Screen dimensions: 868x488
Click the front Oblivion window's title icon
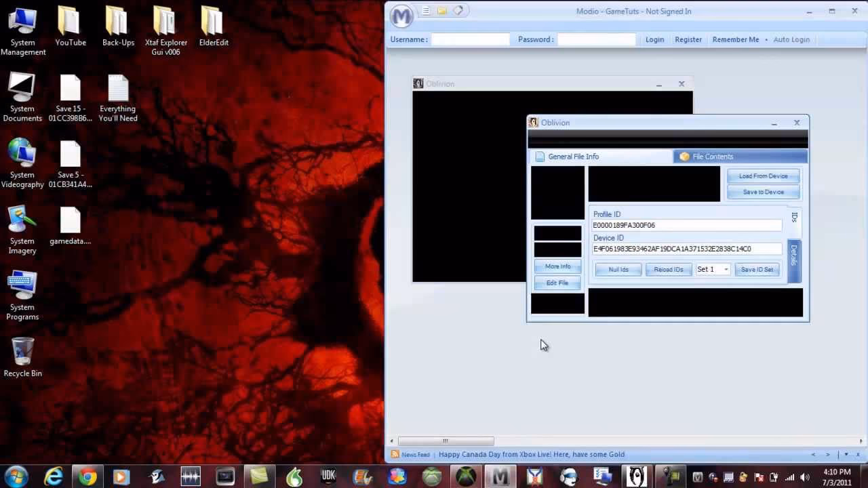[x=534, y=123]
